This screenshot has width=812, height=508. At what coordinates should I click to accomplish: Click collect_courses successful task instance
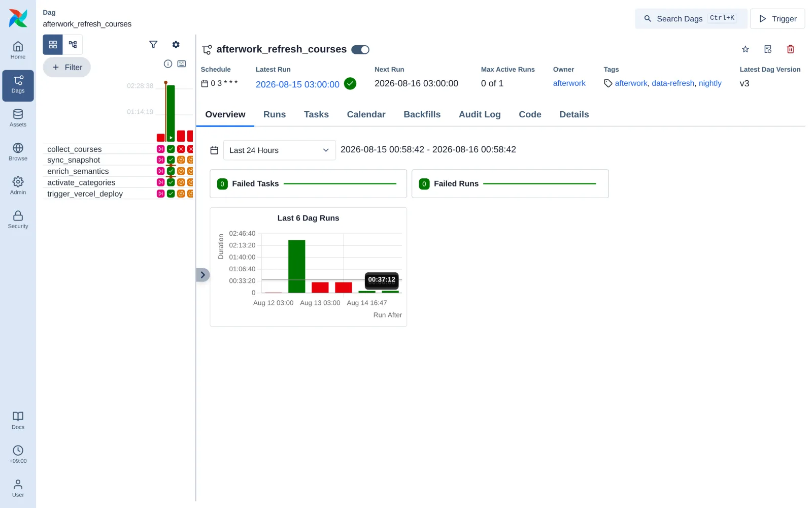pyautogui.click(x=171, y=149)
